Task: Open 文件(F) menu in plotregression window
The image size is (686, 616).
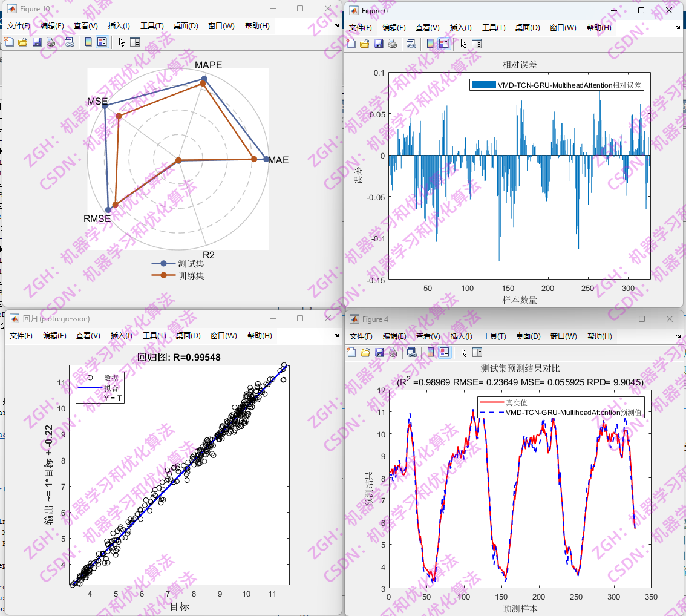Action: click(21, 336)
